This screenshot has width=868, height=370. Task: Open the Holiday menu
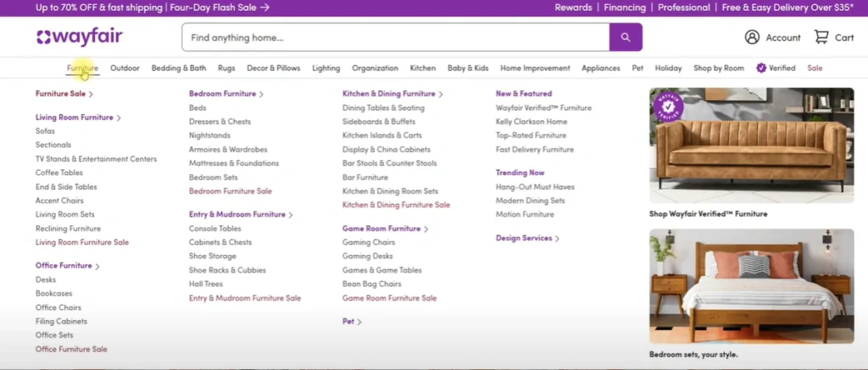[x=668, y=68]
